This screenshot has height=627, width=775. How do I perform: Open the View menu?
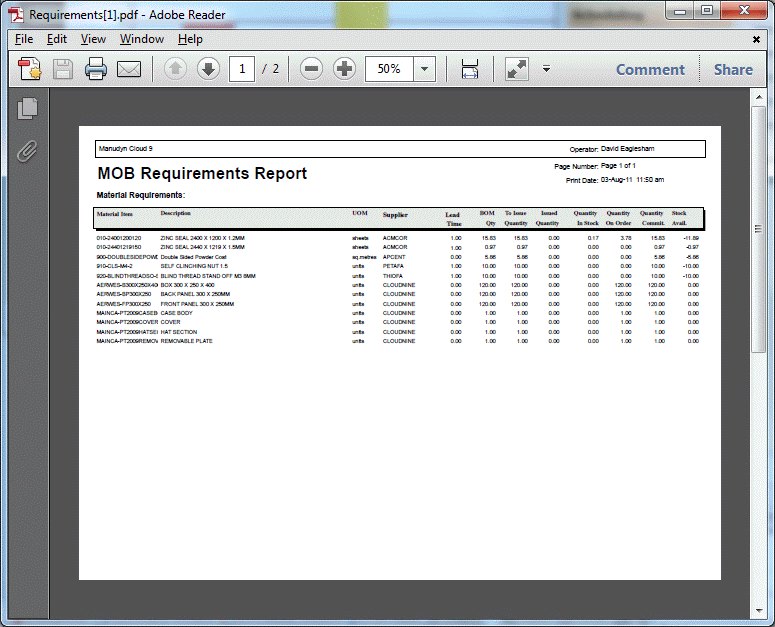pyautogui.click(x=93, y=39)
